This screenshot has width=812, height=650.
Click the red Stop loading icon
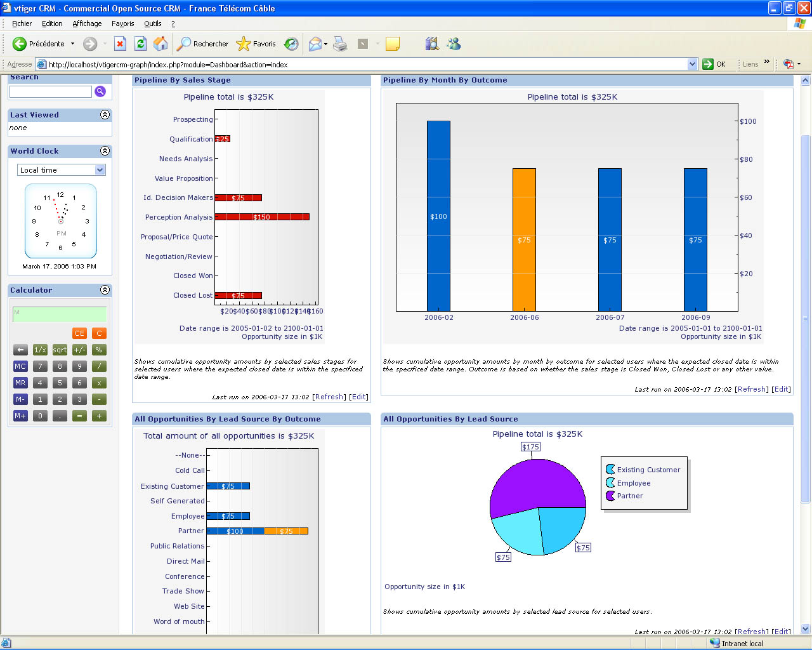(x=120, y=44)
